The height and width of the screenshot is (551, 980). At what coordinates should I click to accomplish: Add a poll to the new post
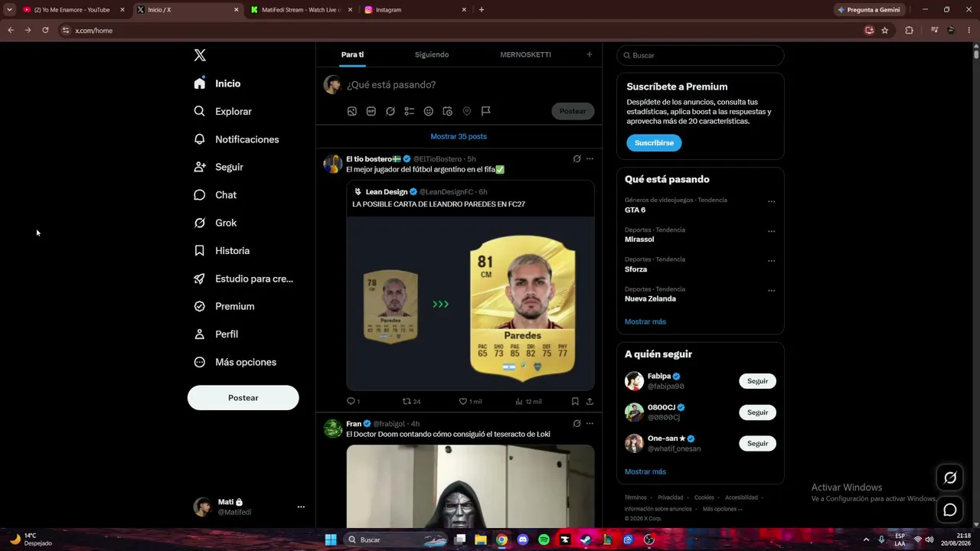tap(410, 111)
